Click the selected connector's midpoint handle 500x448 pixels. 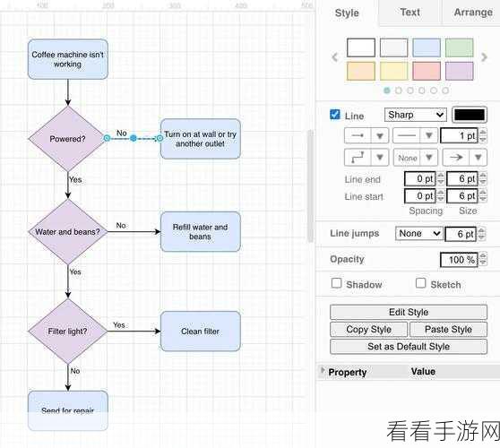click(x=134, y=138)
